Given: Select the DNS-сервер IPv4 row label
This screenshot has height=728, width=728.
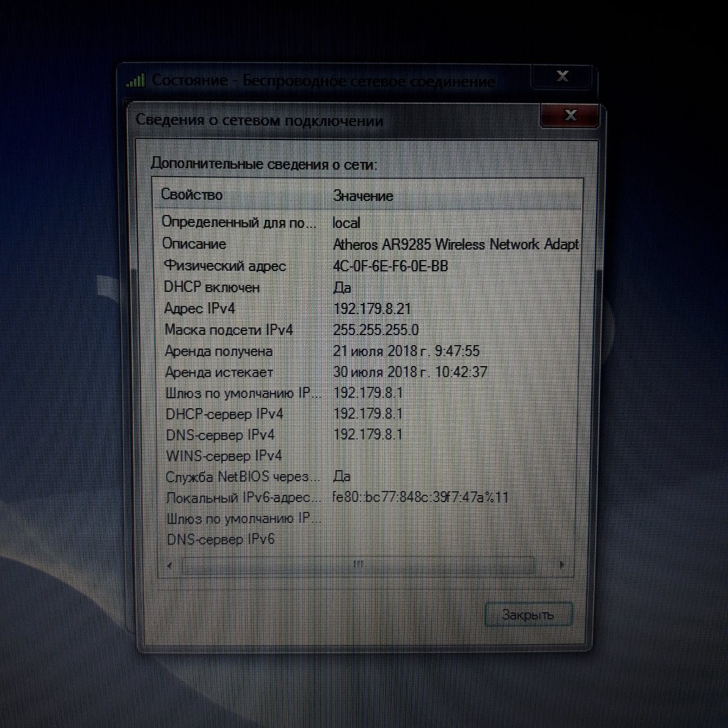Looking at the screenshot, I should [x=220, y=435].
